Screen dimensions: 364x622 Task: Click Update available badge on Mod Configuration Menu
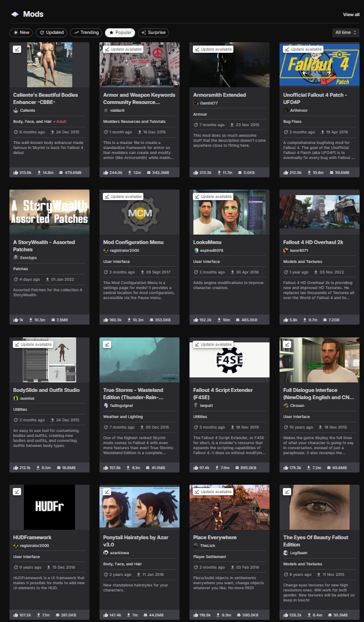click(123, 196)
